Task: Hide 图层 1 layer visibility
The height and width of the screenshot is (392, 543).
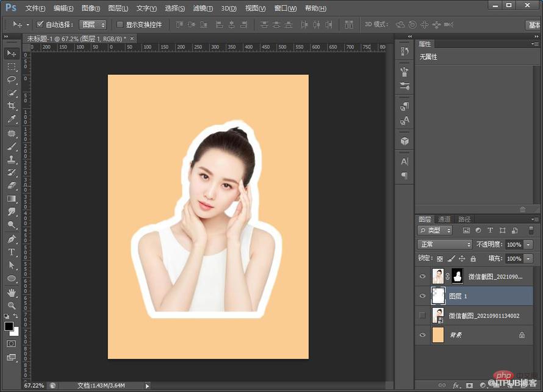Action: click(422, 296)
